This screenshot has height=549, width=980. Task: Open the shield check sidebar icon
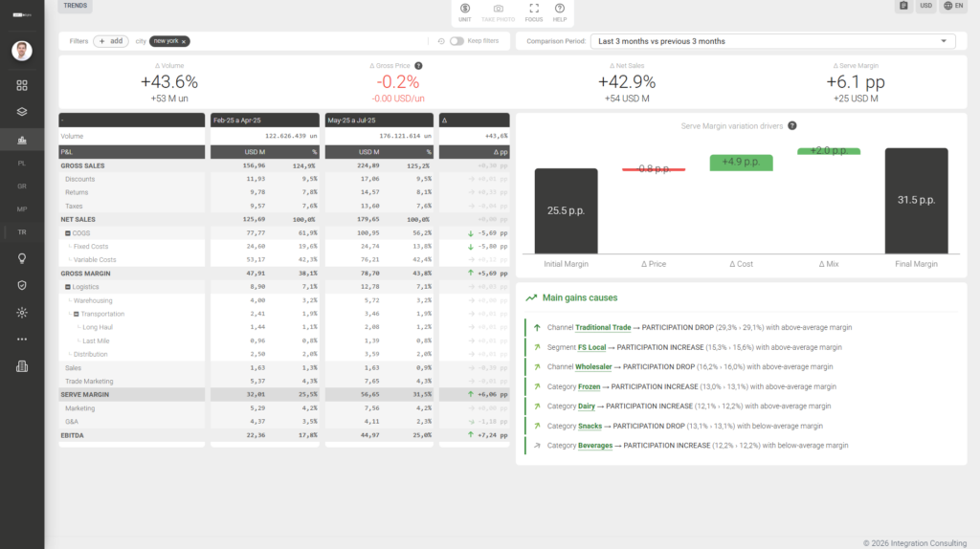pos(22,285)
